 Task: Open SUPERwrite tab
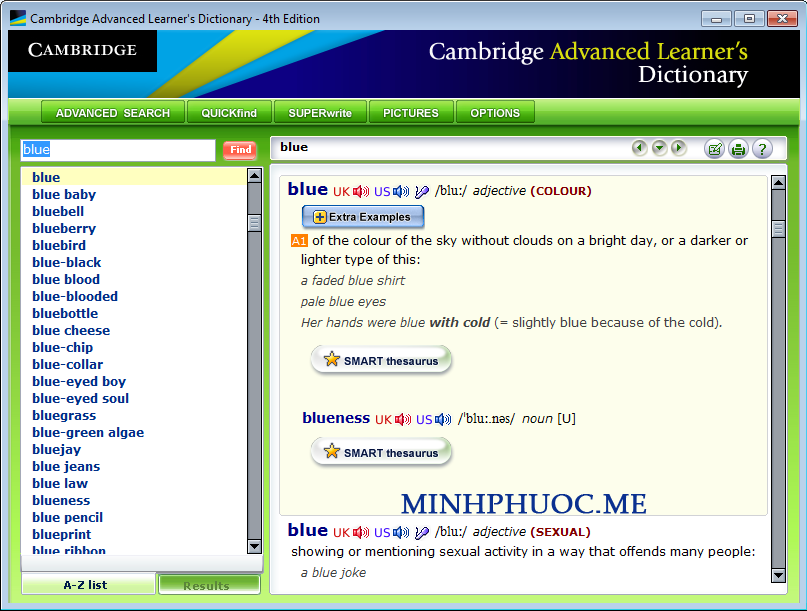coord(320,113)
